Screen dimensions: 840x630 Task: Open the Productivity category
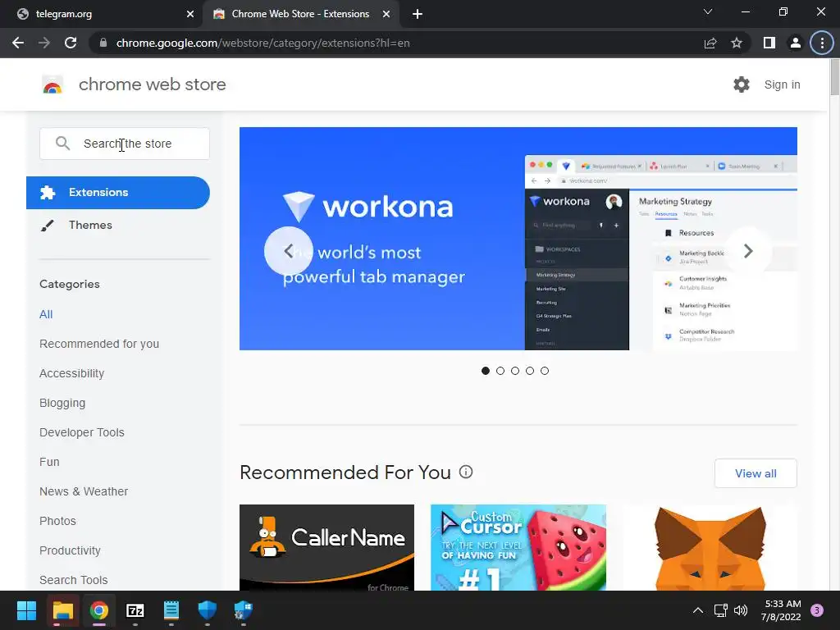point(71,550)
